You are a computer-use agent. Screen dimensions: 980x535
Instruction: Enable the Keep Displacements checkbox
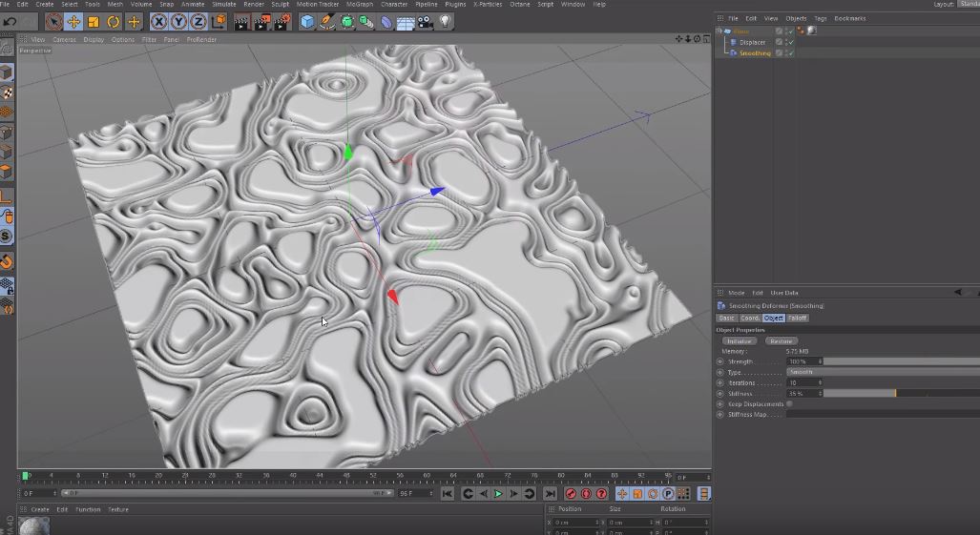point(789,404)
